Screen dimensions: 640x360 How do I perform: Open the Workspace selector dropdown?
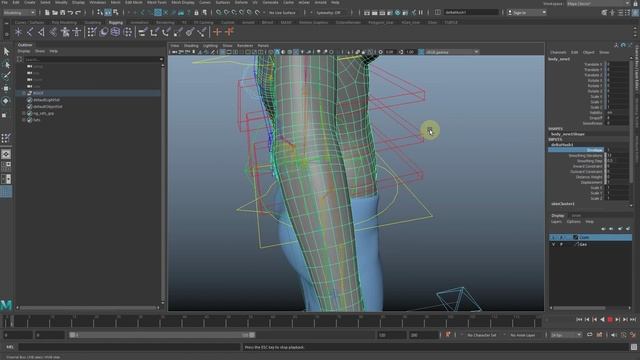click(598, 3)
